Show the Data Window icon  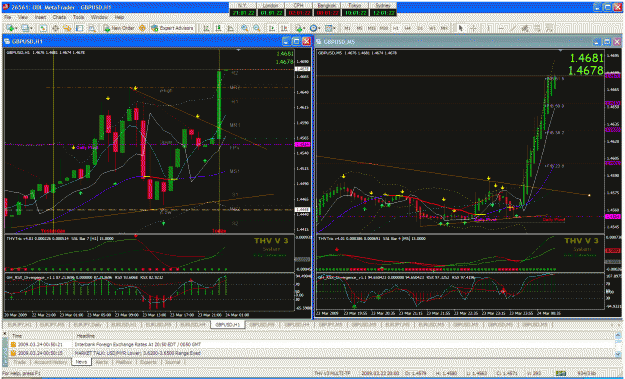[x=55, y=28]
